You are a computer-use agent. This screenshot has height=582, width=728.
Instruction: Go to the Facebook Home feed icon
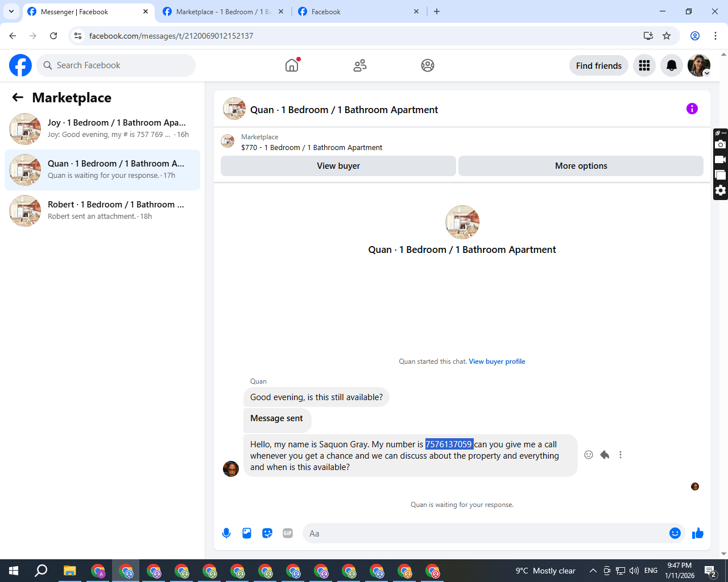pyautogui.click(x=292, y=65)
